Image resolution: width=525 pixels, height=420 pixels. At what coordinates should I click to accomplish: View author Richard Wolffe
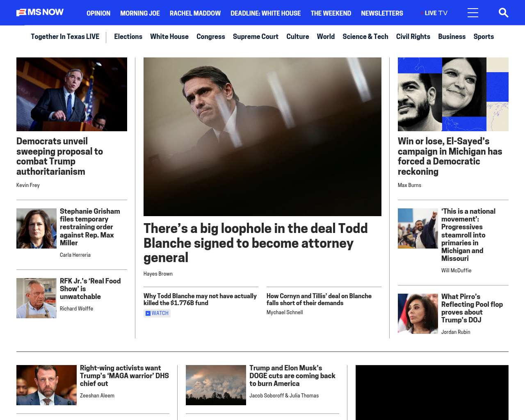coord(76,309)
